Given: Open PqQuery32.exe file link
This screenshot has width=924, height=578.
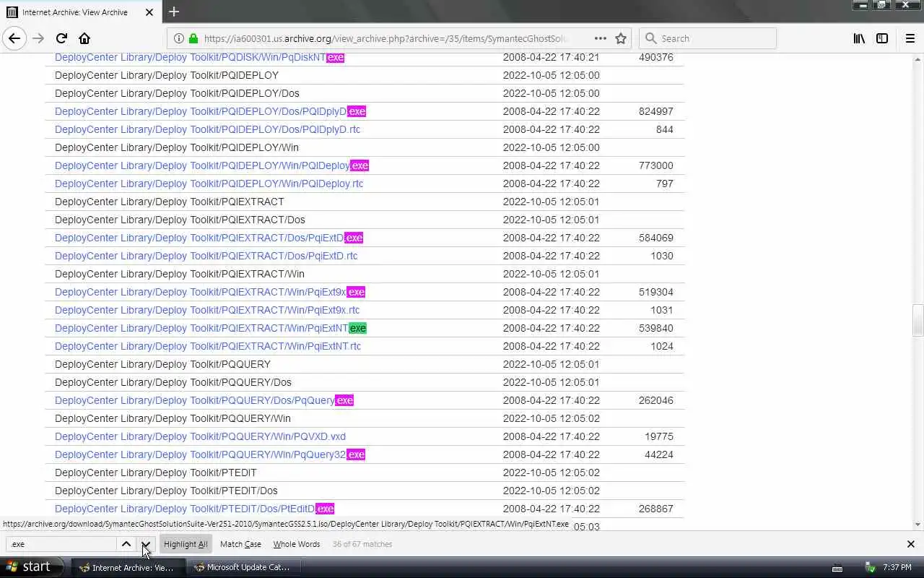Looking at the screenshot, I should (x=210, y=454).
